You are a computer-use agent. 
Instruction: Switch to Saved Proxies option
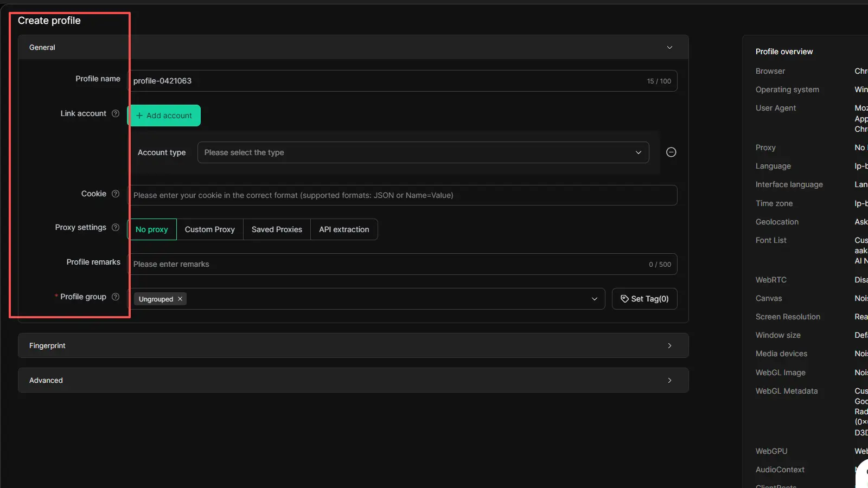pyautogui.click(x=277, y=229)
